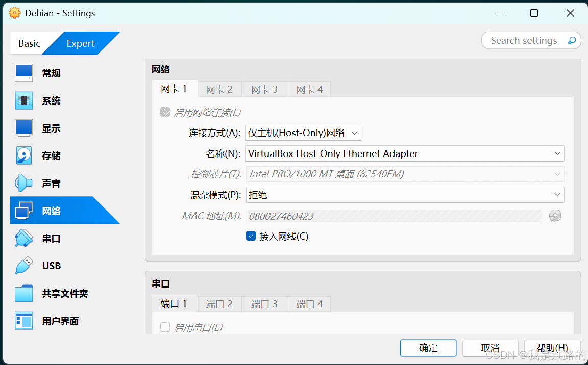This screenshot has width=588, height=365.
Task: Click the 网络 section heading text
Action: 161,69
